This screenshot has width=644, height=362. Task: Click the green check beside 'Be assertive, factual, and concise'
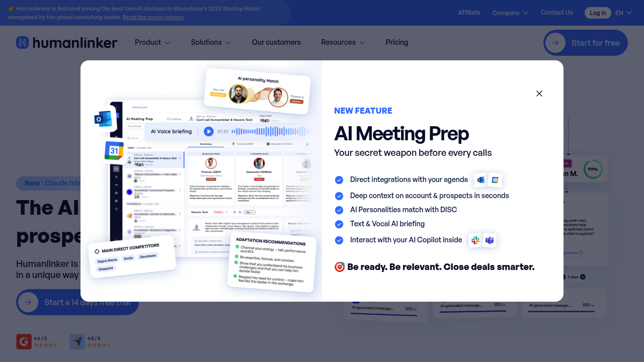(235, 257)
